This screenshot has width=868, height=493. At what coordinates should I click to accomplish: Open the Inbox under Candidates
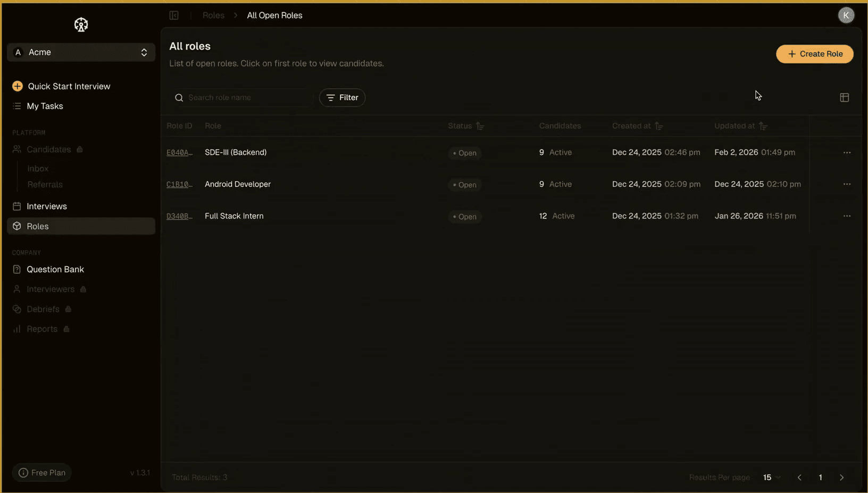(x=38, y=168)
